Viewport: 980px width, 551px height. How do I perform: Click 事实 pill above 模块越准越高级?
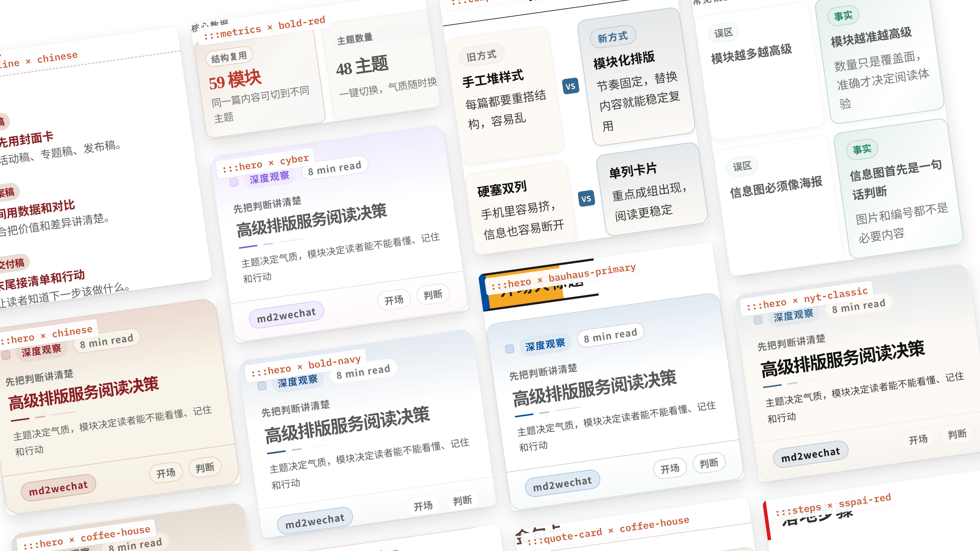pyautogui.click(x=843, y=16)
